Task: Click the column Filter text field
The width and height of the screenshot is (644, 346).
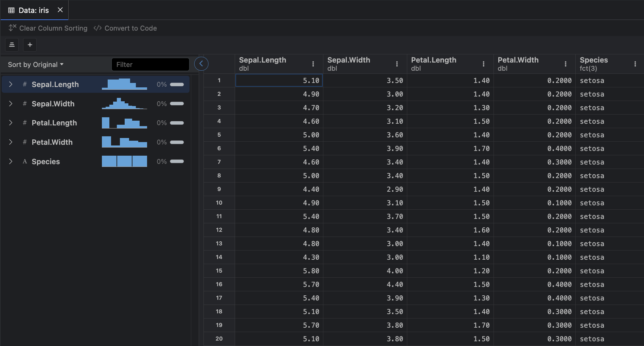Action: click(x=150, y=65)
